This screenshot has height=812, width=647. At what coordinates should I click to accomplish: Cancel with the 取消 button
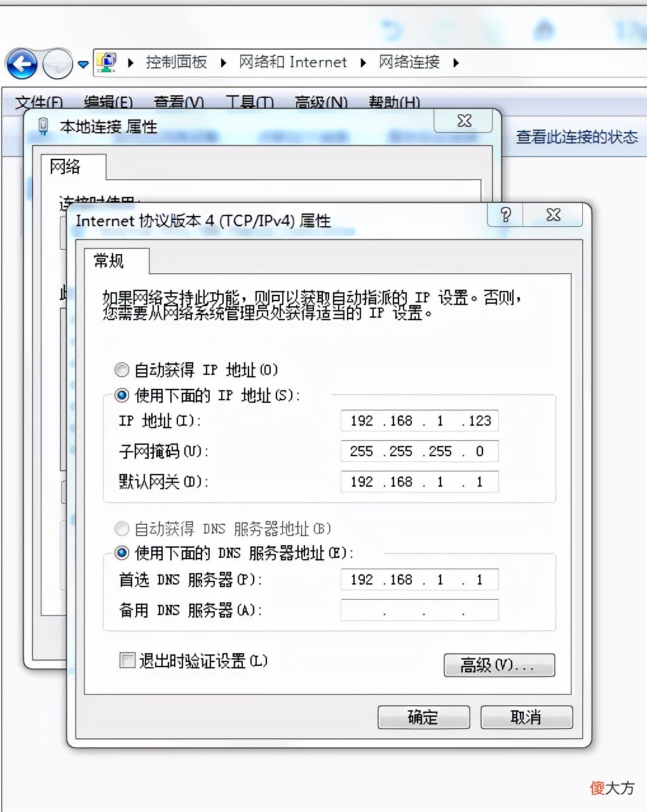coord(526,717)
